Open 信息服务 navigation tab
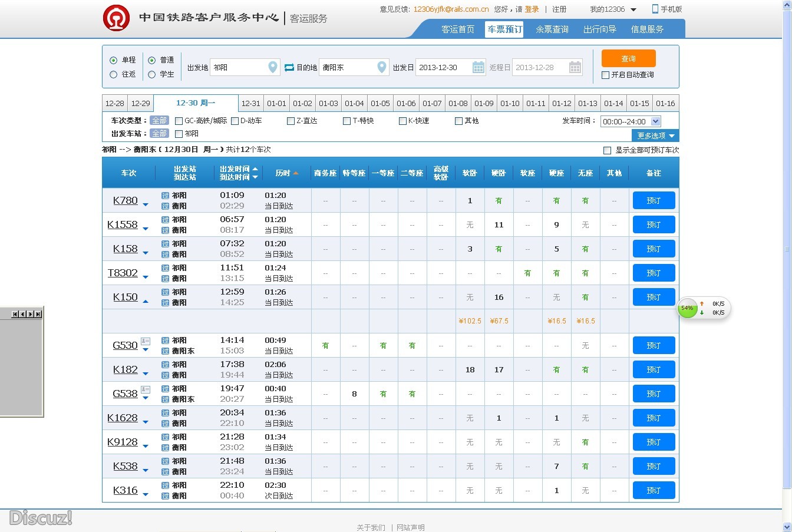 pos(647,29)
